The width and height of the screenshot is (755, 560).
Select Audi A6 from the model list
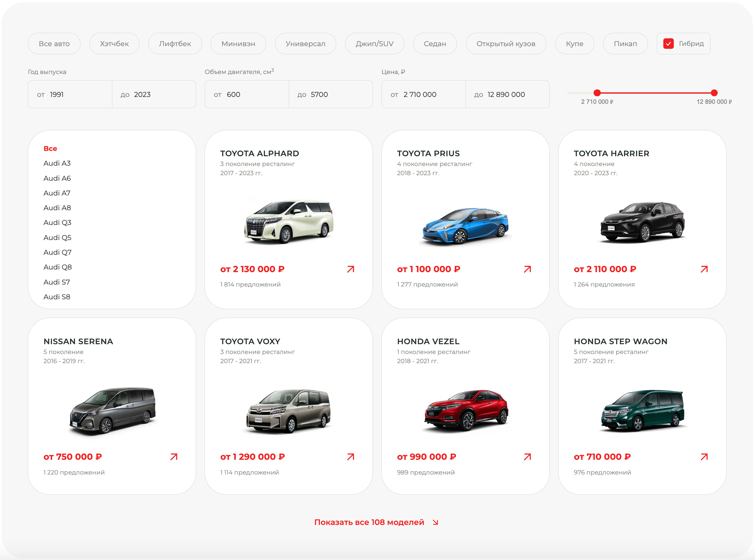(57, 178)
